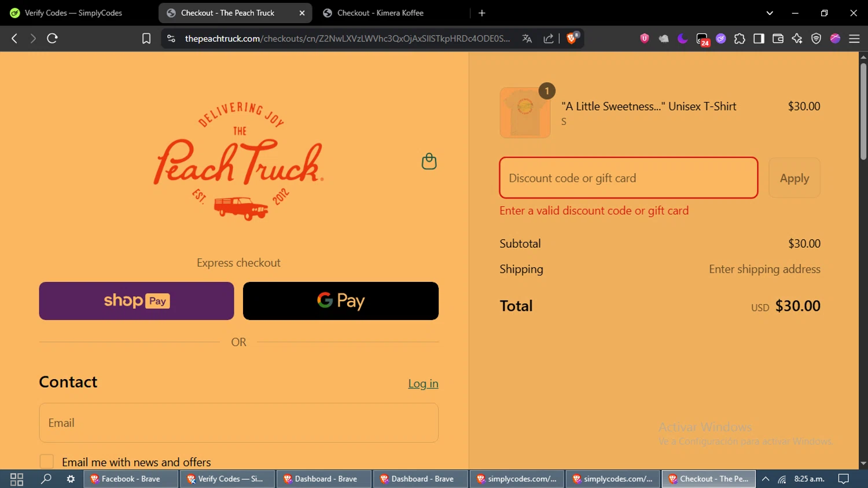Screen dimensions: 868x488
Task: Open Brave Shields lion icon
Action: click(x=572, y=38)
